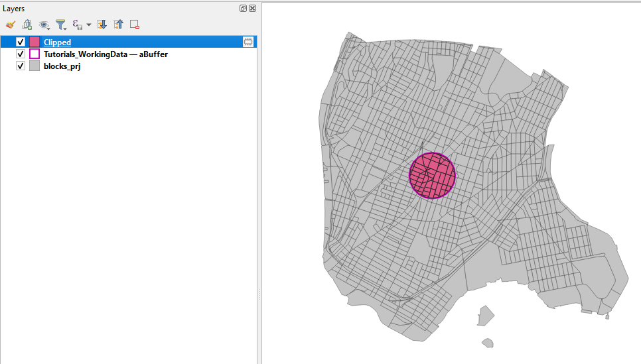Click the aBuffer layer outline swatch

point(35,54)
